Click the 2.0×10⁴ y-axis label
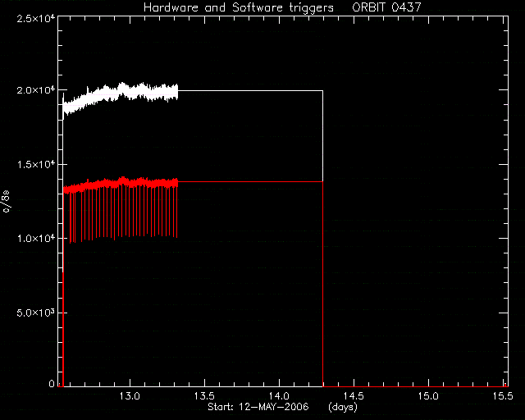This screenshot has height=420, width=525. point(36,90)
